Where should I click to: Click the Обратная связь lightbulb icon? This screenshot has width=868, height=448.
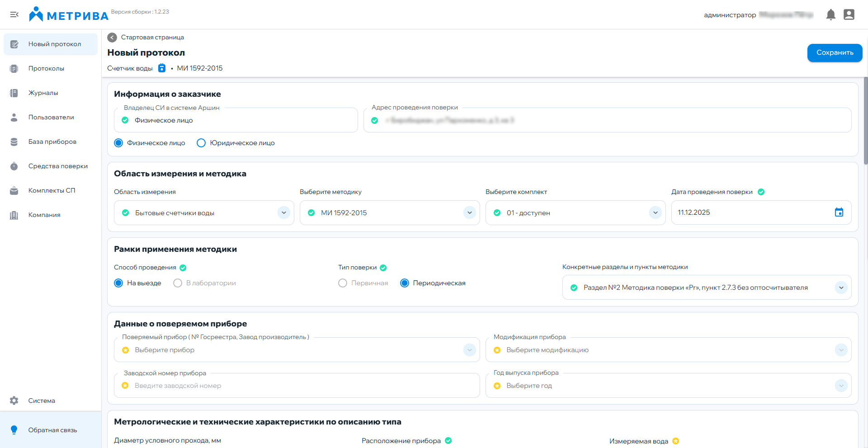[14, 430]
